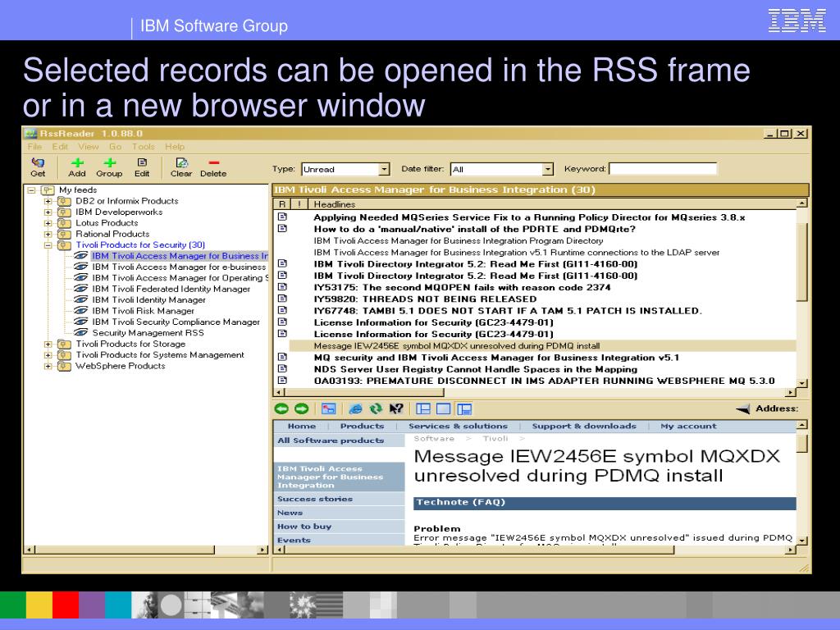Click the red Delete icon

coord(214,162)
